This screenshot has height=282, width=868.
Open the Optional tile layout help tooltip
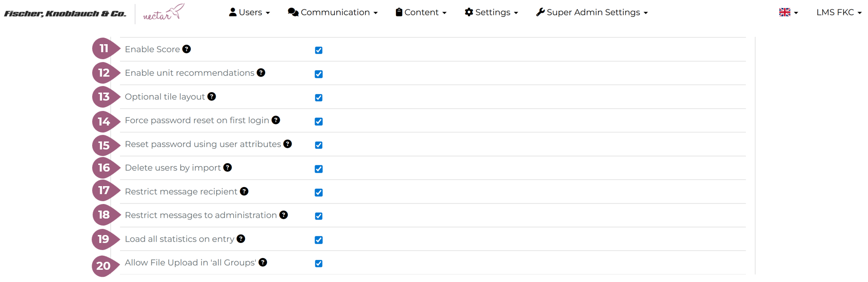[x=212, y=96]
